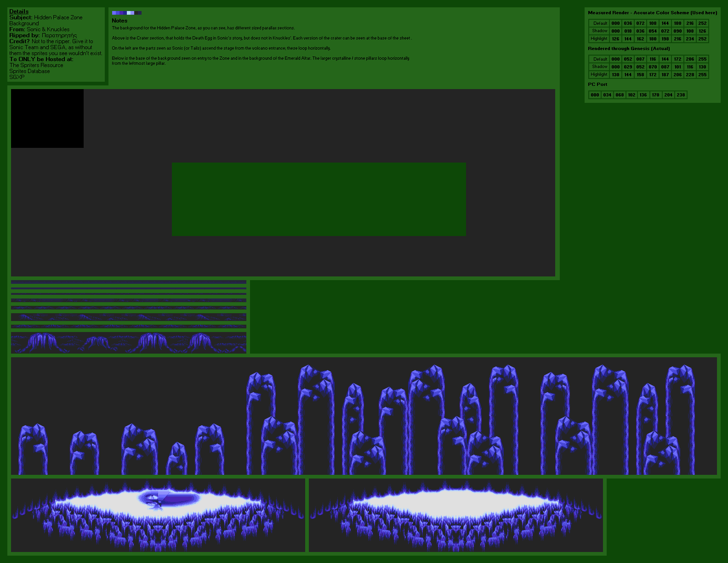
Task: Select the '068' value in PC Port row
Action: point(620,95)
